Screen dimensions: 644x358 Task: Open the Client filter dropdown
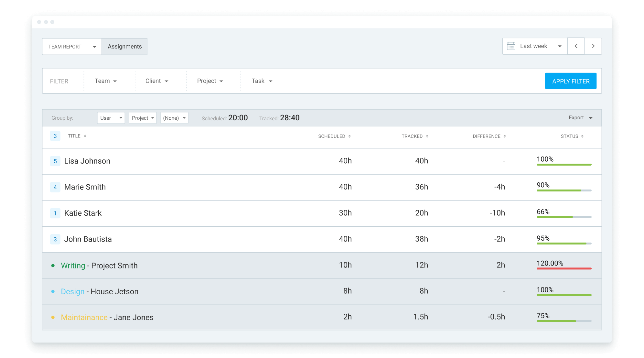[157, 81]
